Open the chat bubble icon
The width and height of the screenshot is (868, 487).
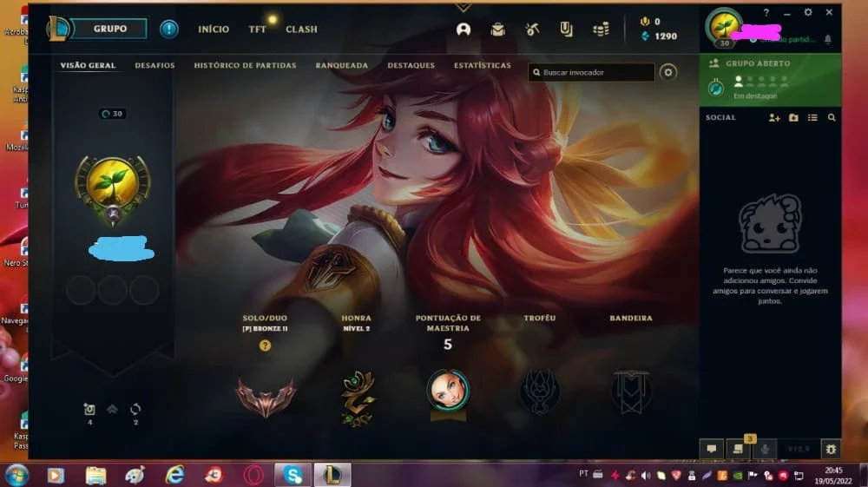point(712,449)
